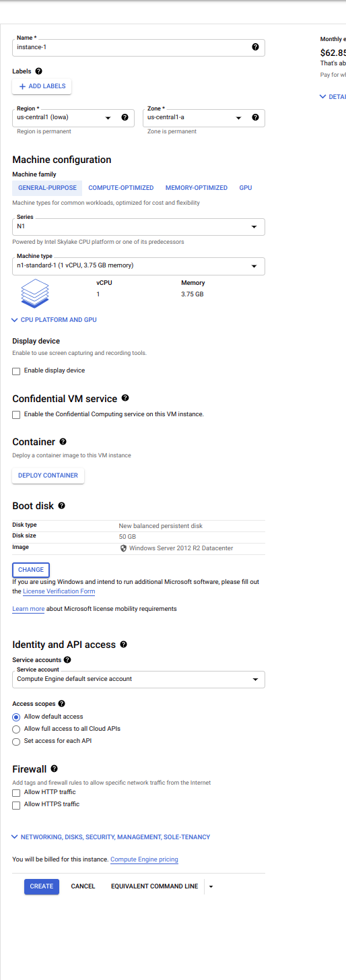This screenshot has height=980, width=346.
Task: Click help icon in Zone field
Action: pos(255,117)
